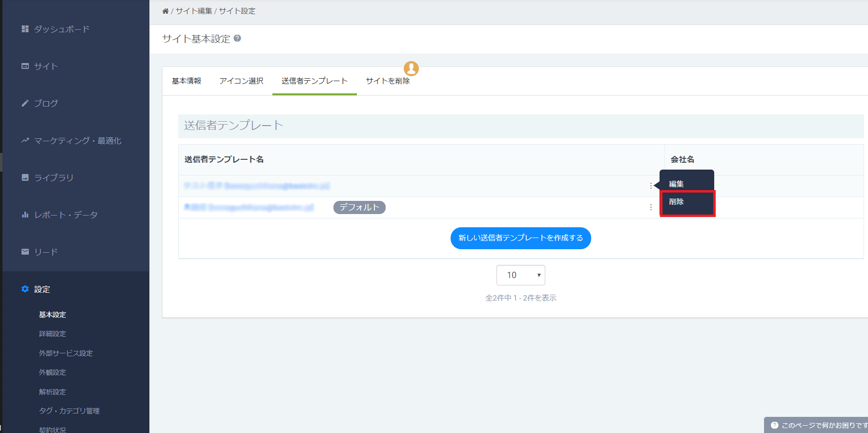Viewport: 868px width, 433px height.
Task: Open the three-dot menu on the デフォルト row
Action: tap(651, 207)
